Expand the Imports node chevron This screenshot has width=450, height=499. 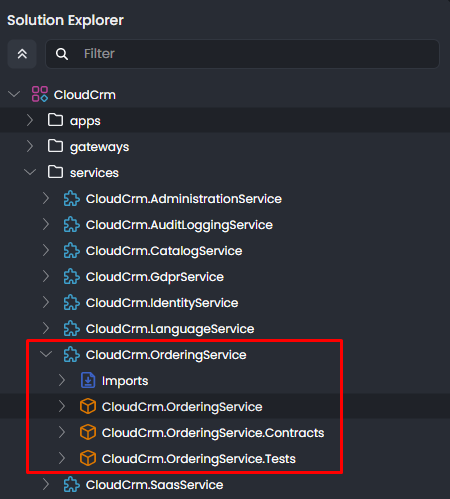[x=62, y=380]
